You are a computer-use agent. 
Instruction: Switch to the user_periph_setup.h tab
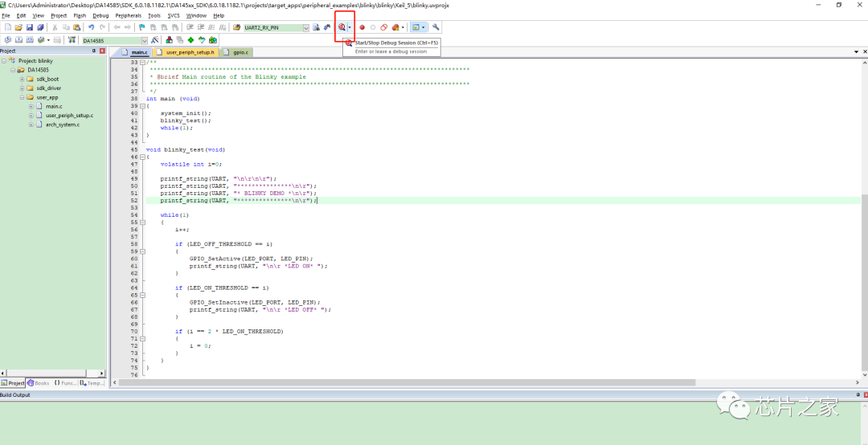[186, 52]
